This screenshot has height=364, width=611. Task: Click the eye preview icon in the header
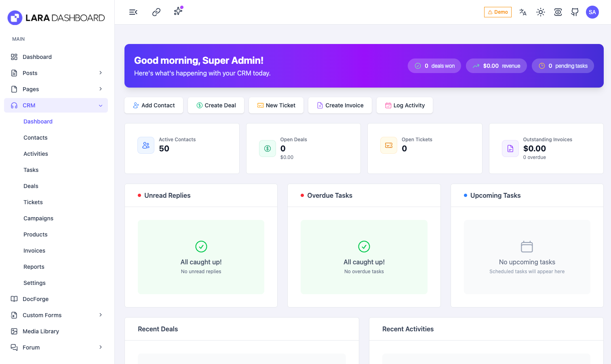click(558, 12)
